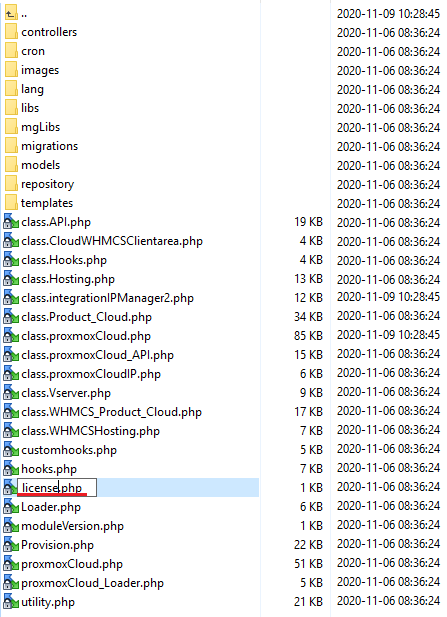This screenshot has width=447, height=617.
Task: Select the mgLibs folder name
Action: point(41,127)
